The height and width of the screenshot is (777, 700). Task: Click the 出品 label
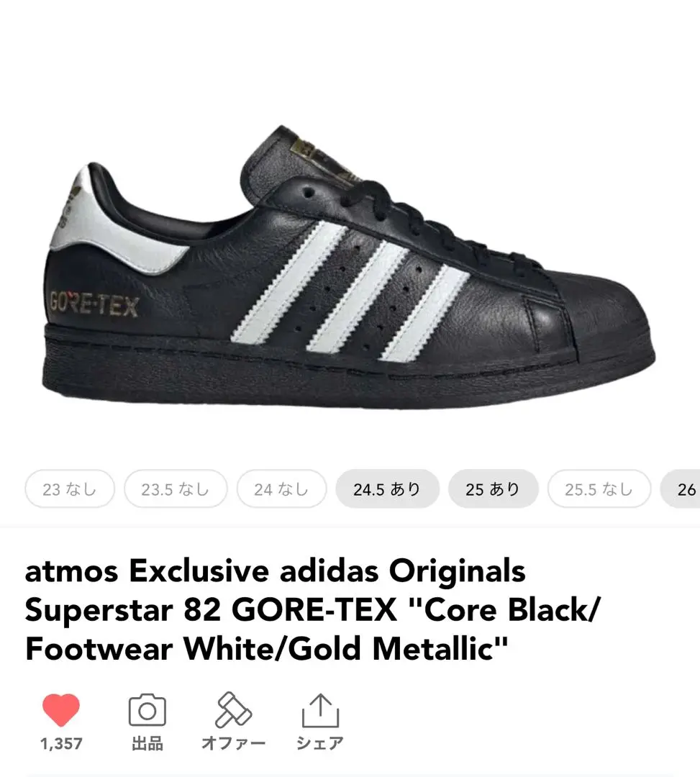147,743
